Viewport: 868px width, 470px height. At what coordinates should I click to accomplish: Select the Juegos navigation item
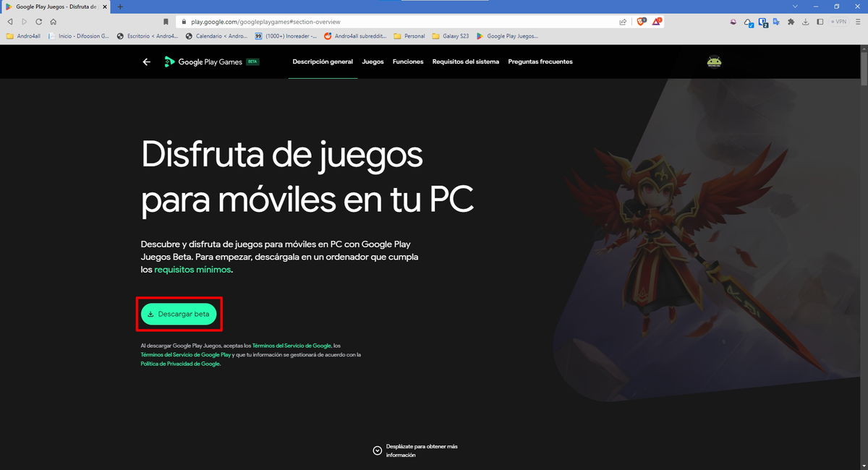pos(373,61)
